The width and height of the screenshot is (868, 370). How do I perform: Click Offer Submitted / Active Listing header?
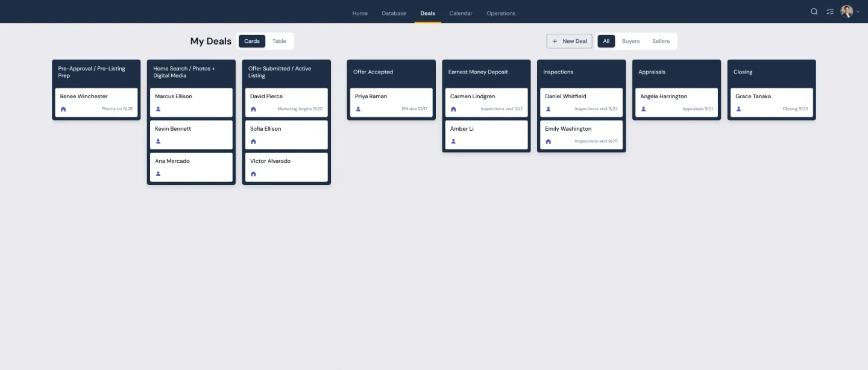(x=286, y=72)
